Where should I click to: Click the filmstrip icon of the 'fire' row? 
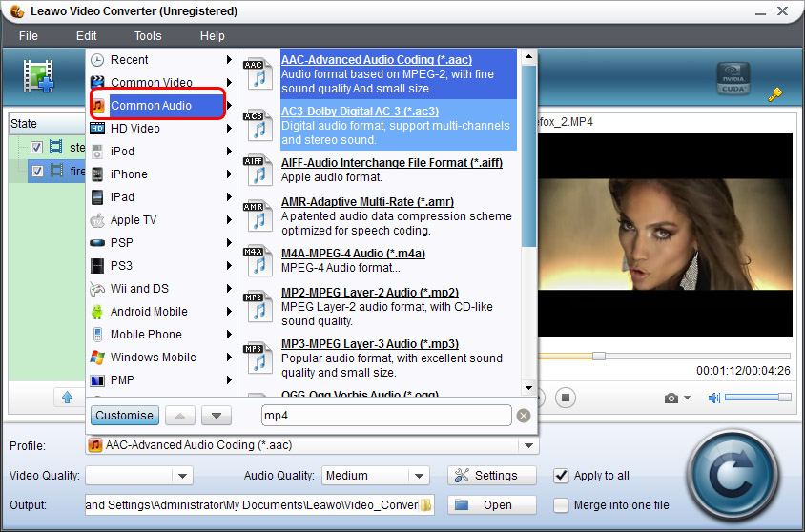coord(56,171)
